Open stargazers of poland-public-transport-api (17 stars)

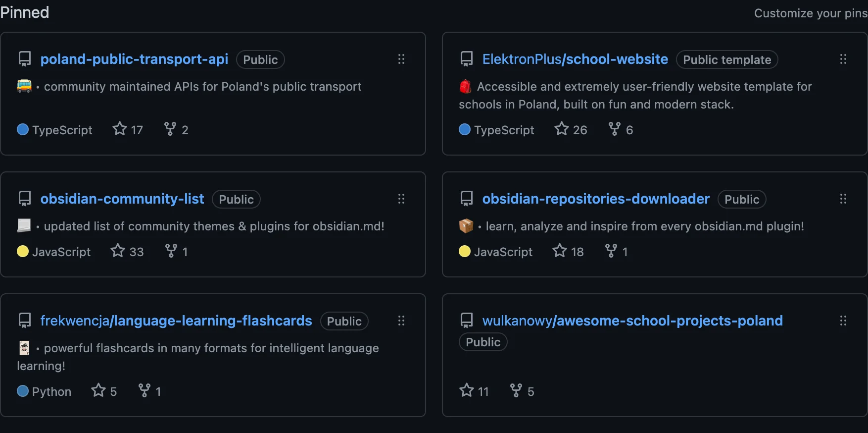tap(128, 130)
